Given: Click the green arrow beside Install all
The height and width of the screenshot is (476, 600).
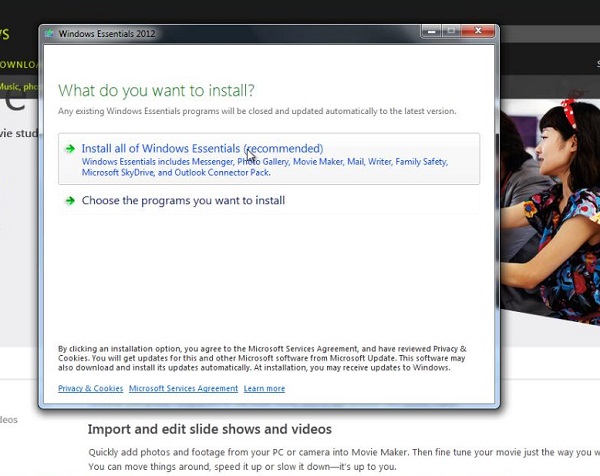Looking at the screenshot, I should click(x=70, y=148).
